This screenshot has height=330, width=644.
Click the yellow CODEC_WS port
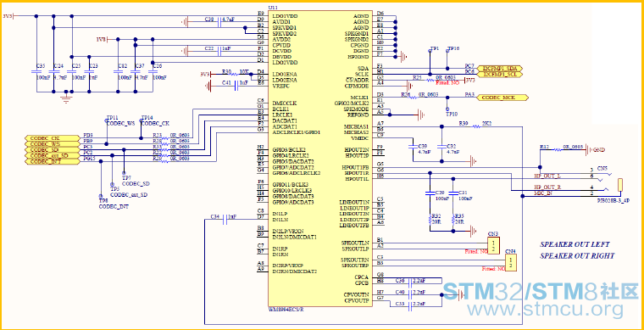[x=52, y=144]
